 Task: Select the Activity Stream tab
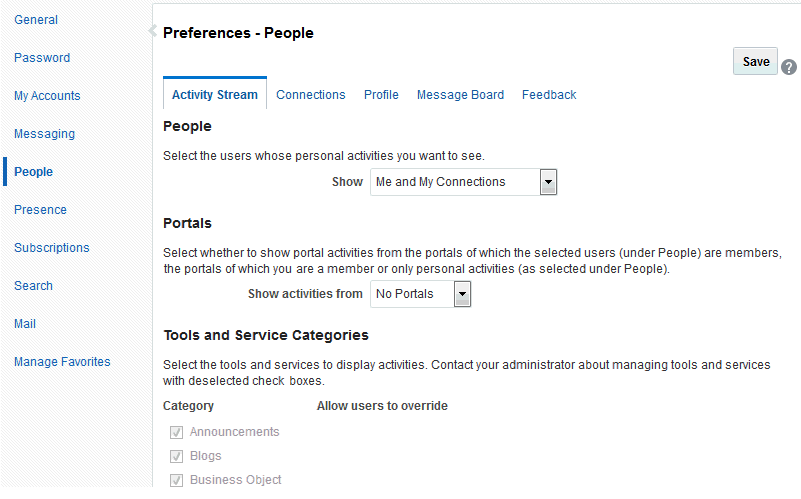click(x=215, y=95)
